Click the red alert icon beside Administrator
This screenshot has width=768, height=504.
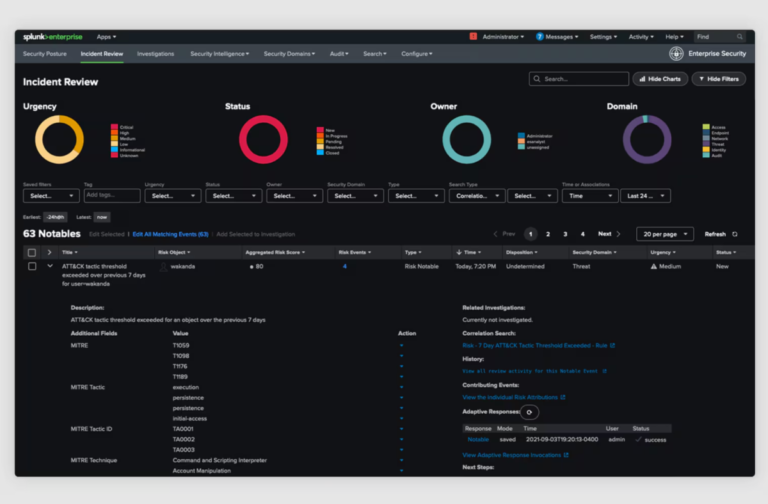(473, 36)
